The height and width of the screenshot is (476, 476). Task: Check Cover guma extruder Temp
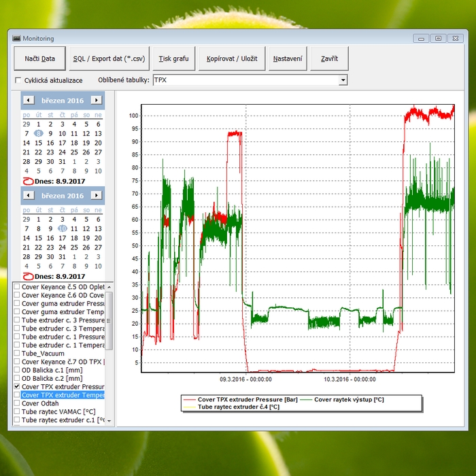[17, 311]
